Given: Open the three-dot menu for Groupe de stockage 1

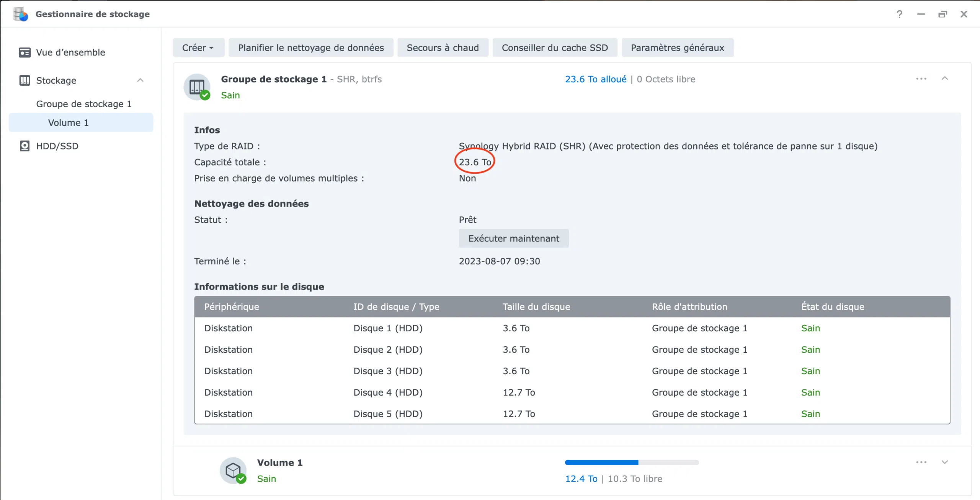Looking at the screenshot, I should click(921, 79).
